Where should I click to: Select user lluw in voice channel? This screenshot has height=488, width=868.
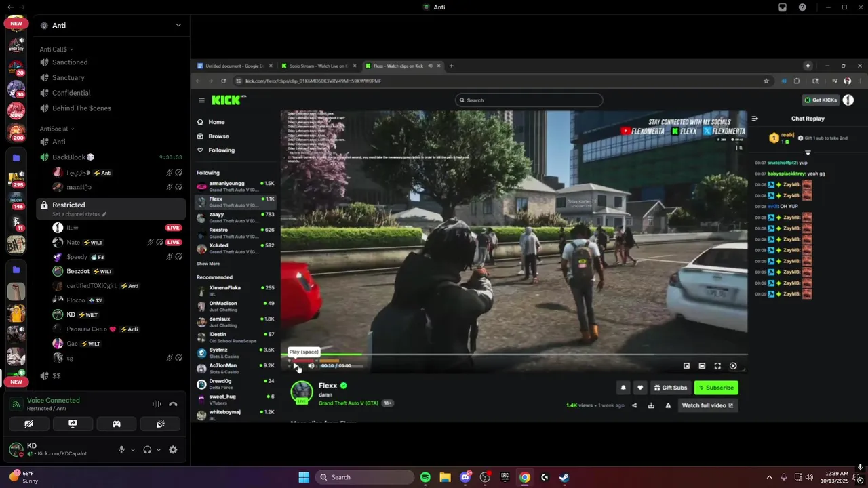pos(111,228)
